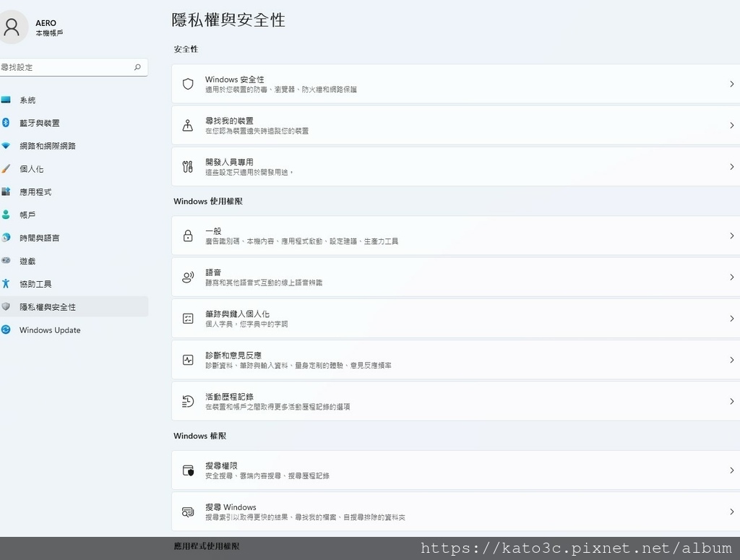Click the Windows 使用權限 section heading
The image size is (740, 560).
(x=208, y=201)
